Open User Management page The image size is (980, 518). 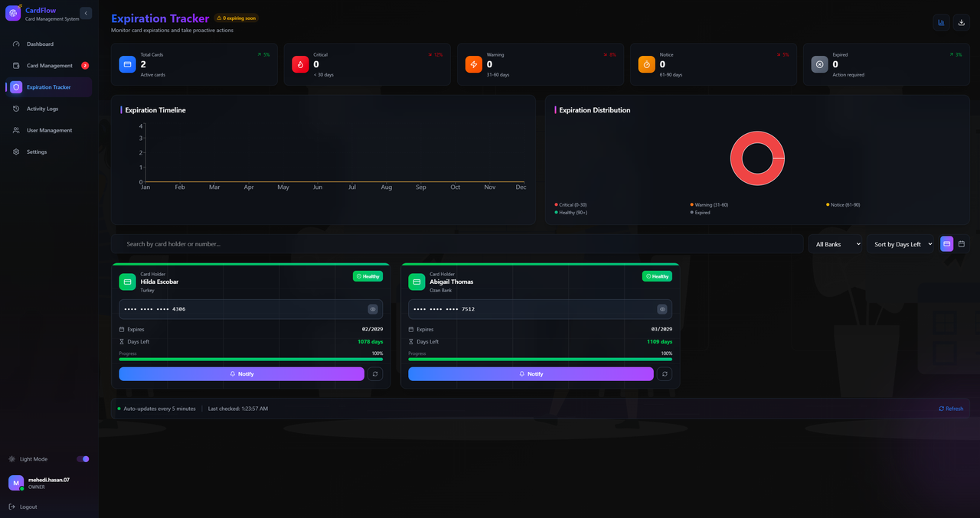pyautogui.click(x=49, y=130)
